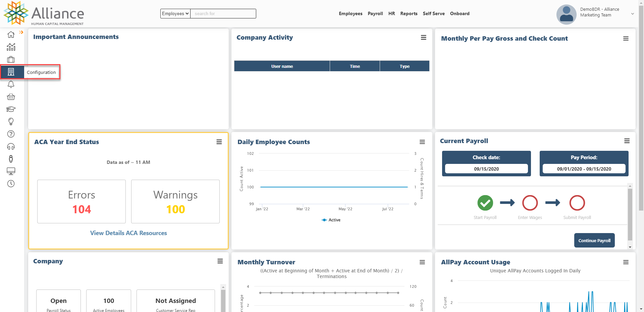The width and height of the screenshot is (644, 312).
Task: Open AllPay Account Usage widget menu
Action: click(x=626, y=262)
